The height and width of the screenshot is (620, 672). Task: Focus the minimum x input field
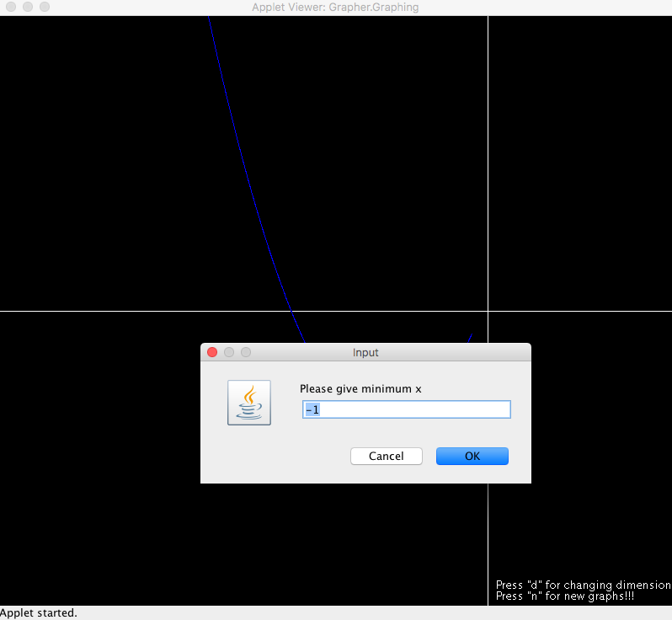(406, 409)
